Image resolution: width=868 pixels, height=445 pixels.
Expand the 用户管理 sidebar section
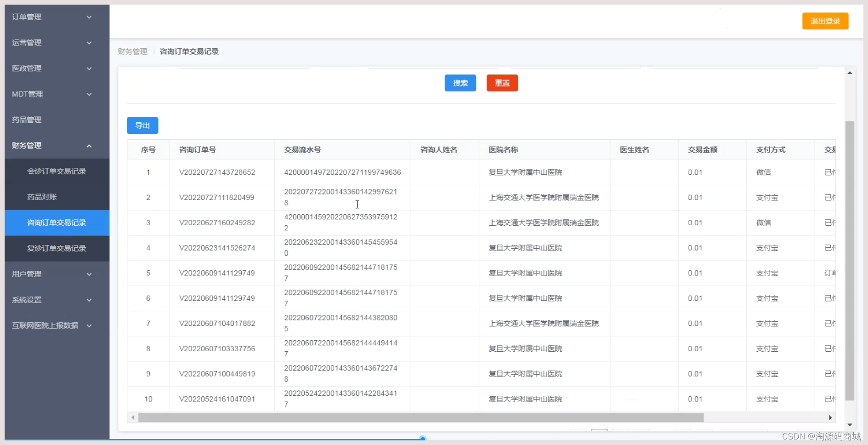pyautogui.click(x=51, y=274)
